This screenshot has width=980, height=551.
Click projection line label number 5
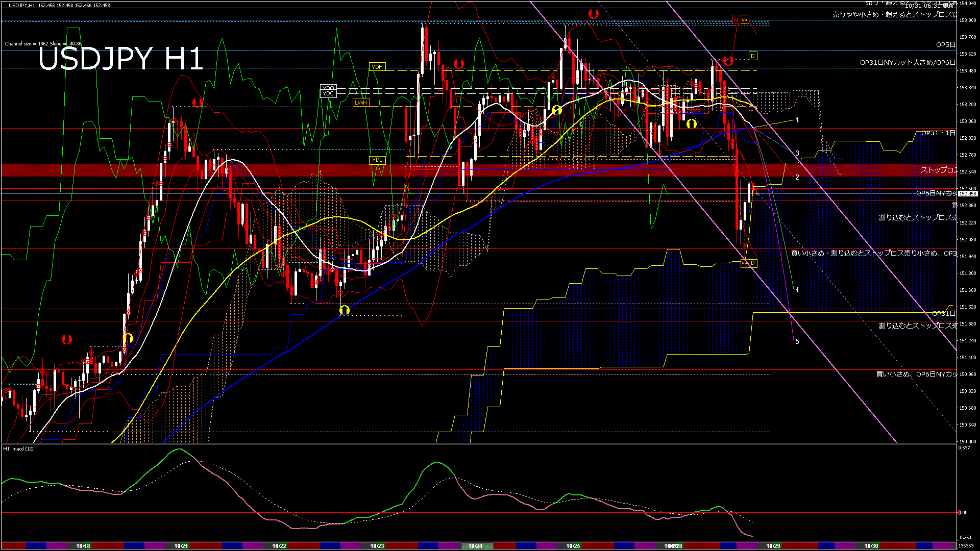(x=797, y=341)
